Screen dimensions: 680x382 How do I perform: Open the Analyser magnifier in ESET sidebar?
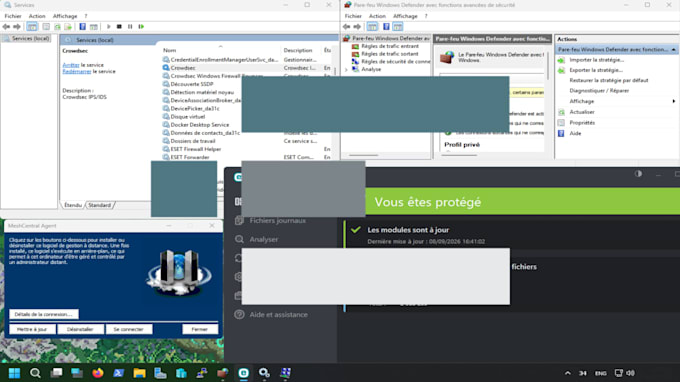point(239,239)
